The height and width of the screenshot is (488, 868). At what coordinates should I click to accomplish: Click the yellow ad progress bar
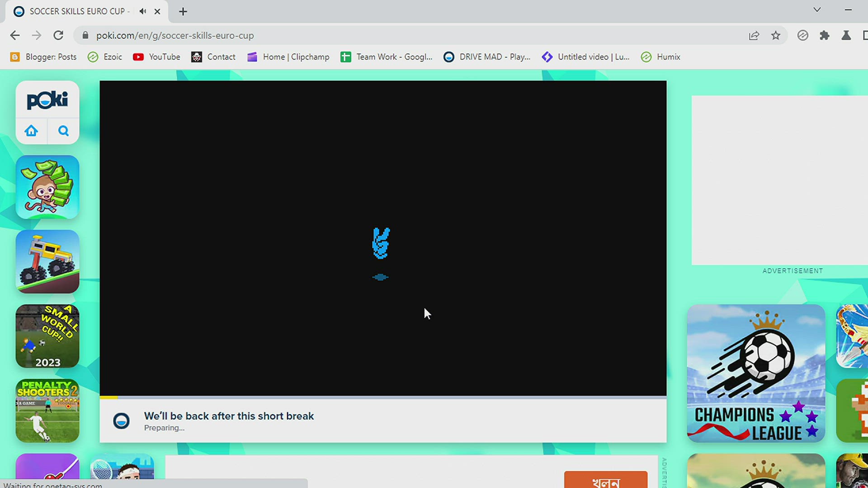[x=108, y=397]
